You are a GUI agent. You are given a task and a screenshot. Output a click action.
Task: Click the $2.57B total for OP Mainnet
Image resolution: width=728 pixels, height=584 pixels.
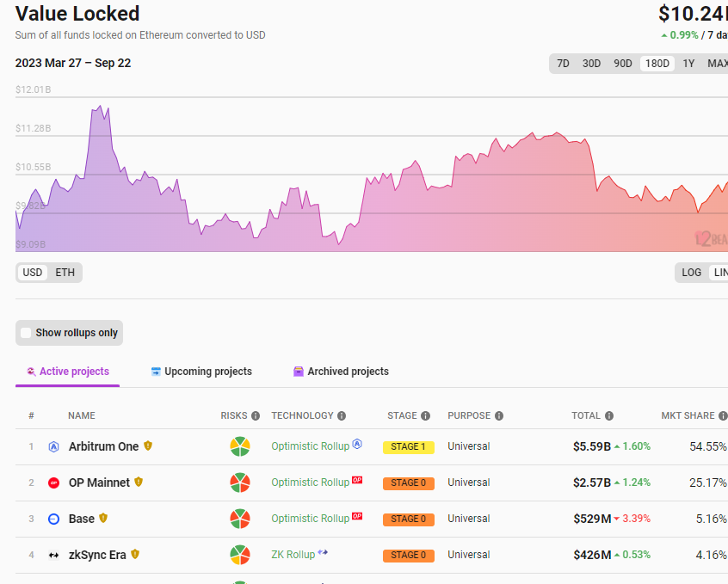click(592, 483)
